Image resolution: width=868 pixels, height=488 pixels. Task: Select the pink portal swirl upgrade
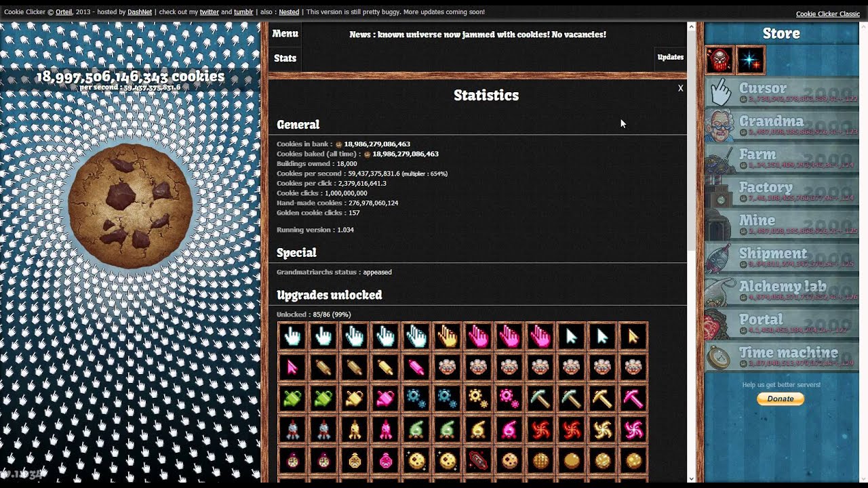[x=633, y=430]
